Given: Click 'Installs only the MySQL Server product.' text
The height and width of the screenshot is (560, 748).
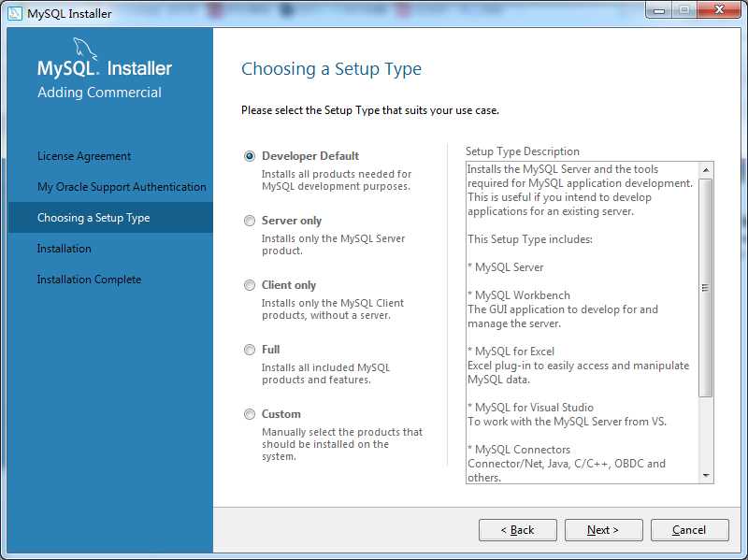Looking at the screenshot, I should tap(333, 244).
